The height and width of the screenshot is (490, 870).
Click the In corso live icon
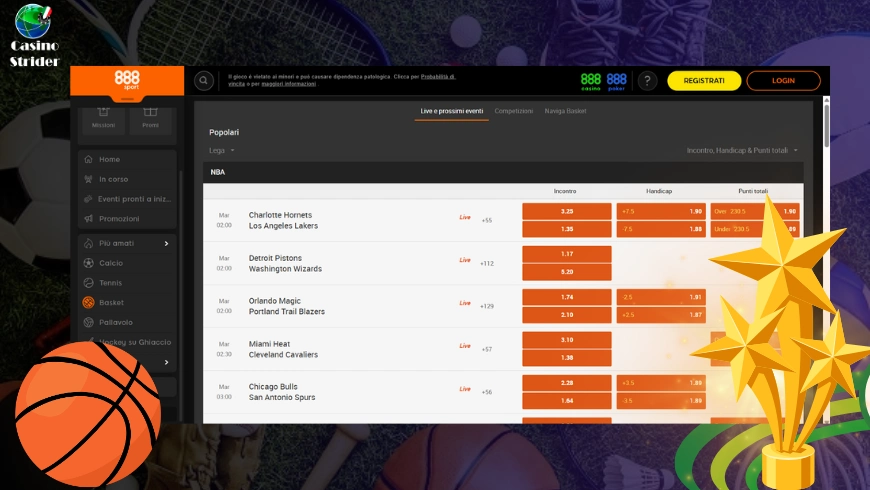pyautogui.click(x=88, y=179)
